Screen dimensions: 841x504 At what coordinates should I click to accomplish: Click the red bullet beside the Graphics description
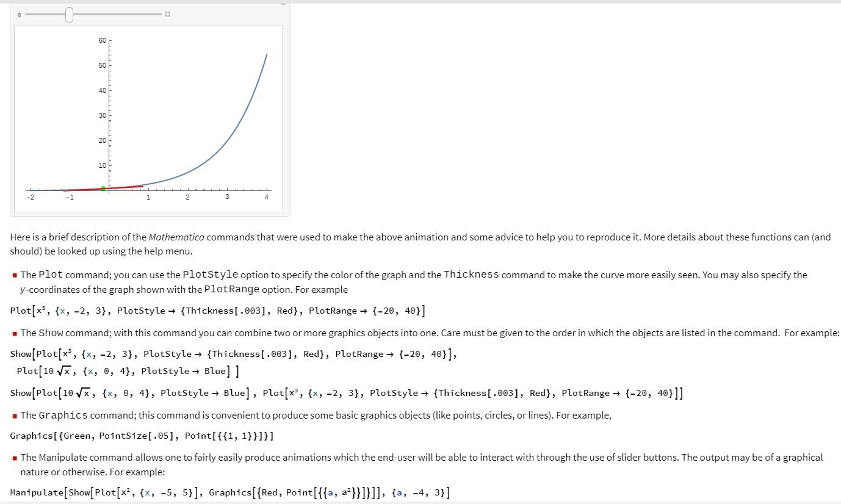coord(14,415)
